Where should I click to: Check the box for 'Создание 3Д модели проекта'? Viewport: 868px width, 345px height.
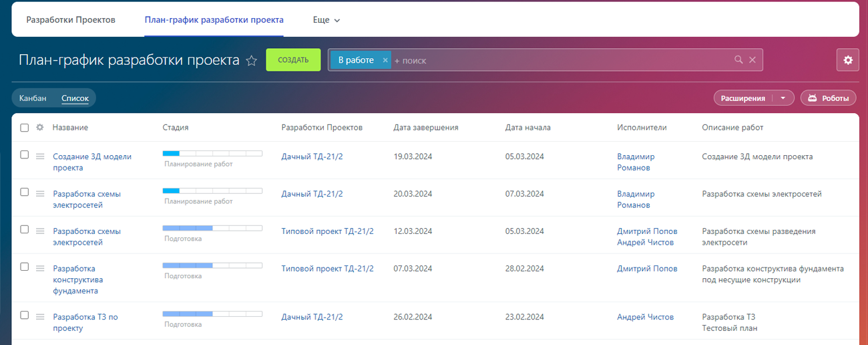[25, 155]
